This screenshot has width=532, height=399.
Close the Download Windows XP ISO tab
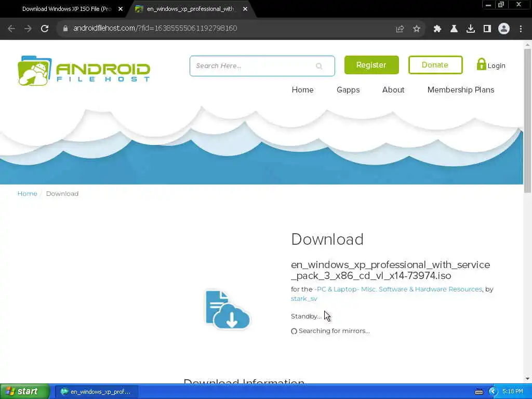click(121, 9)
